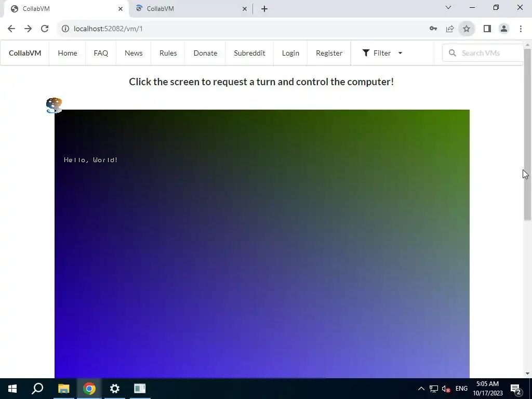Open a new browser tab
532x399 pixels.
coord(264,9)
